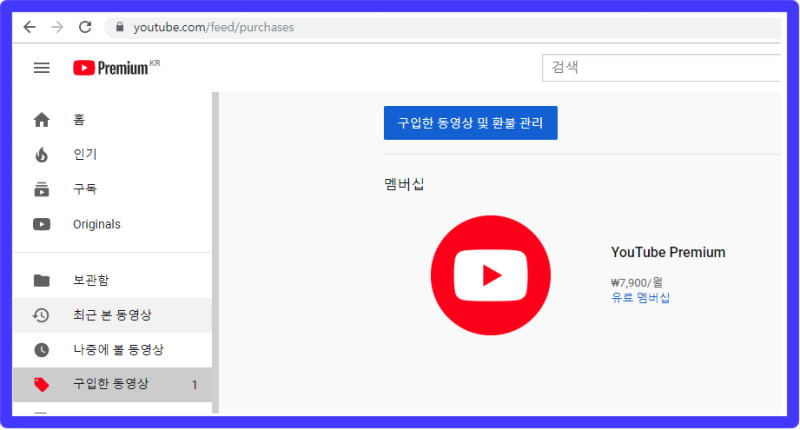Click the library folder icon
This screenshot has width=800, height=430.
point(42,281)
